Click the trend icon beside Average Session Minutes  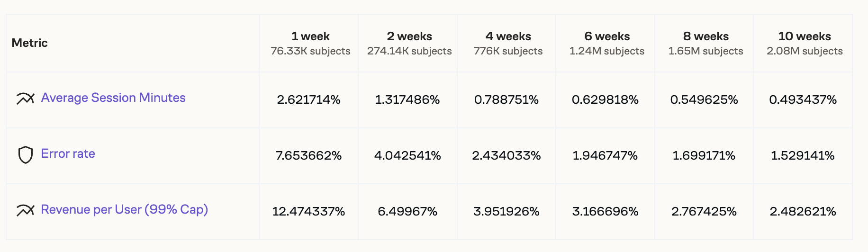pos(25,98)
